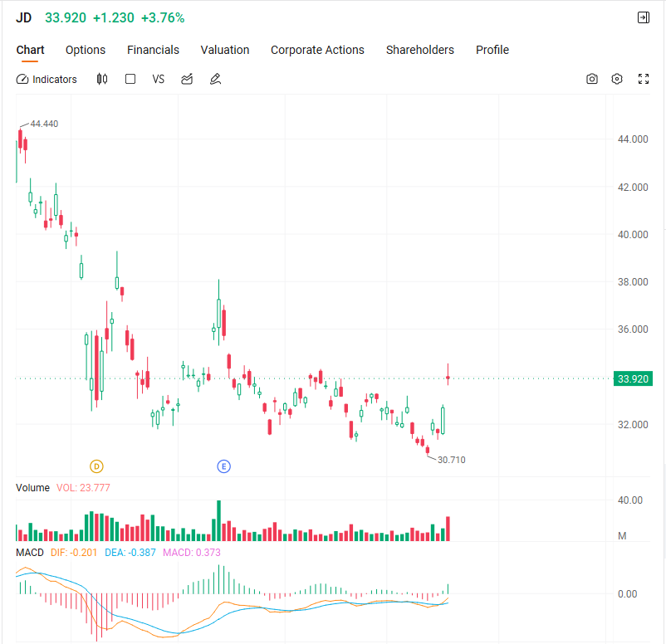Click the DEA: -0.387 value

130,553
